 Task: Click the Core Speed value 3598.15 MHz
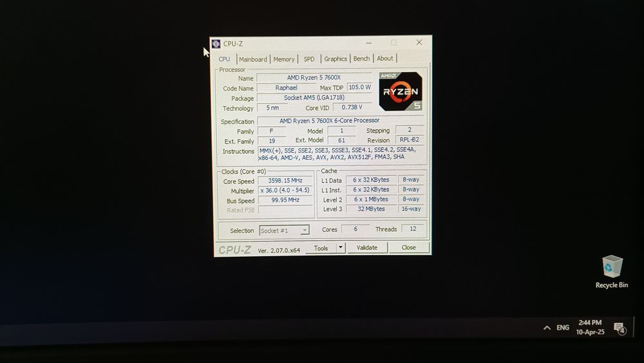(285, 180)
